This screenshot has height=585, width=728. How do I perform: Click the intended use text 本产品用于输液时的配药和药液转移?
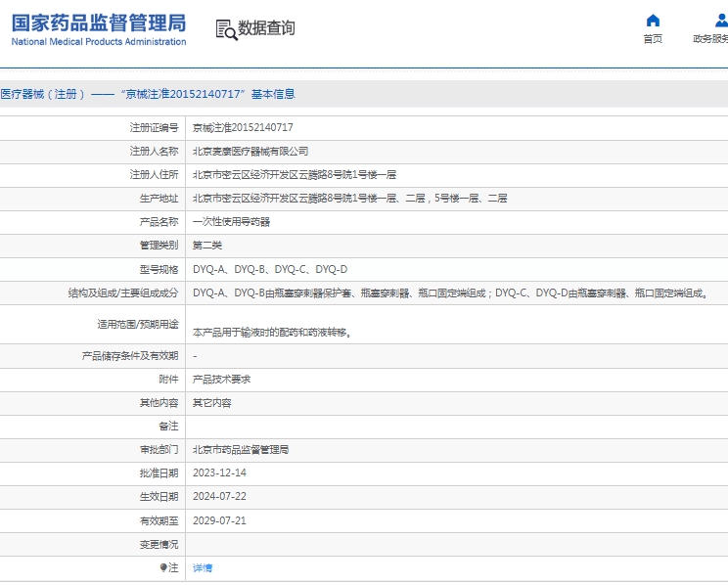pos(272,333)
